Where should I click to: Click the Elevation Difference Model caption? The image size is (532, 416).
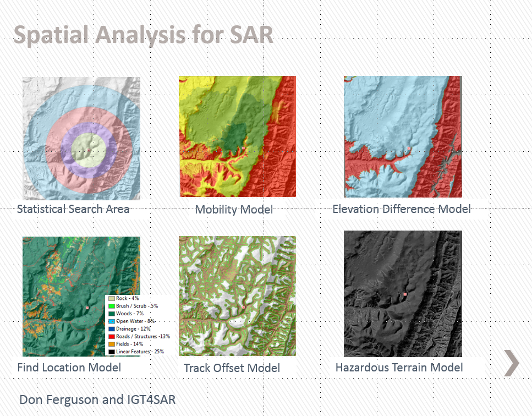[x=402, y=209]
